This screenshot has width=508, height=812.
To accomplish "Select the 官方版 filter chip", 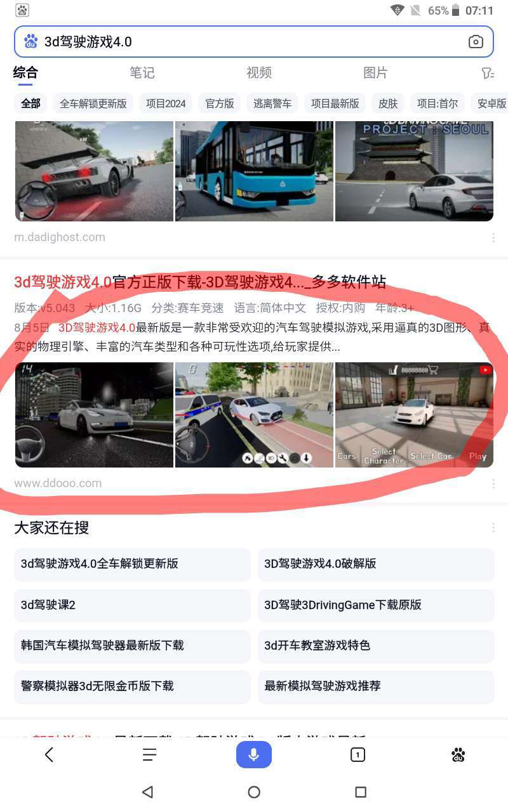I will tap(220, 103).
